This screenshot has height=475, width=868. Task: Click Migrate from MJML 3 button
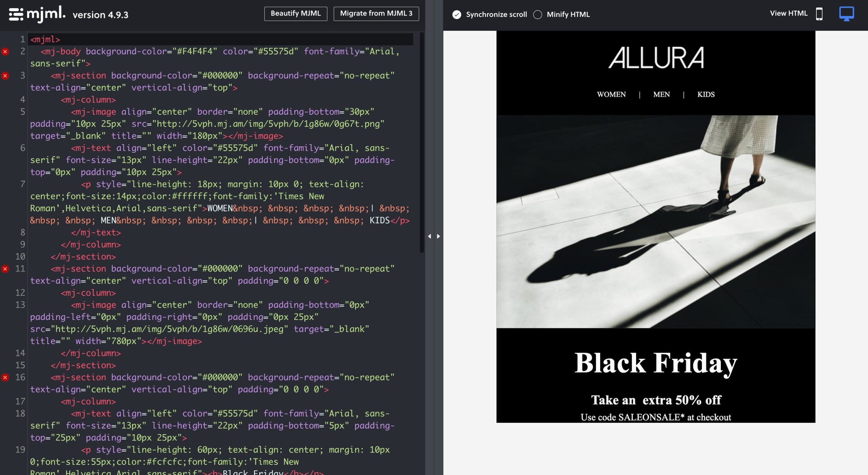[x=376, y=14]
